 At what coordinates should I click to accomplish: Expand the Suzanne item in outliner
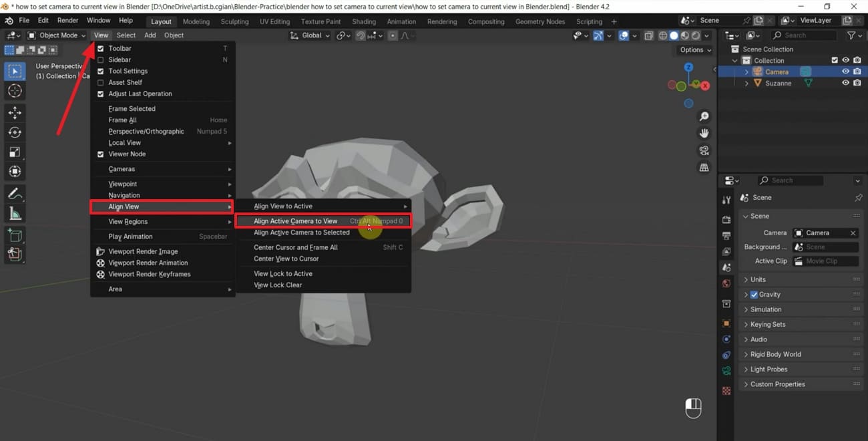click(746, 84)
